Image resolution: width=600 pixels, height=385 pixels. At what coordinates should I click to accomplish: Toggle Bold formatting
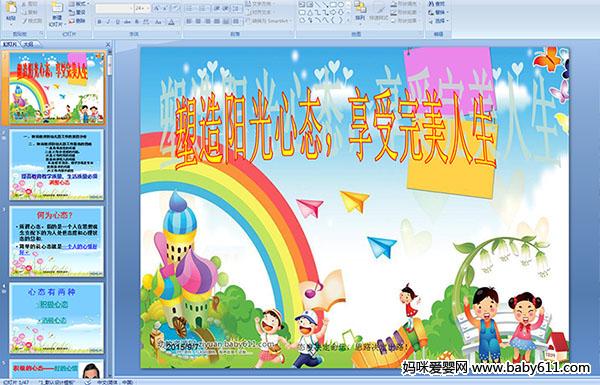99,22
